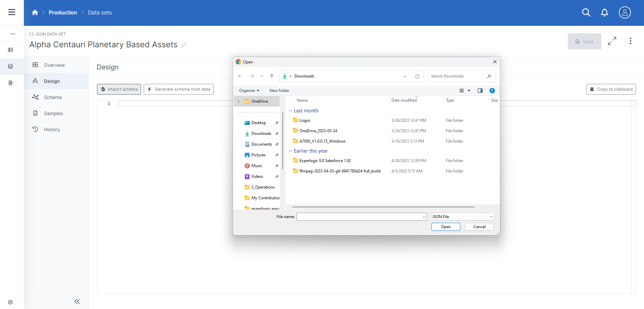The width and height of the screenshot is (644, 309).
Task: Click the search magnifier in header
Action: click(x=586, y=12)
